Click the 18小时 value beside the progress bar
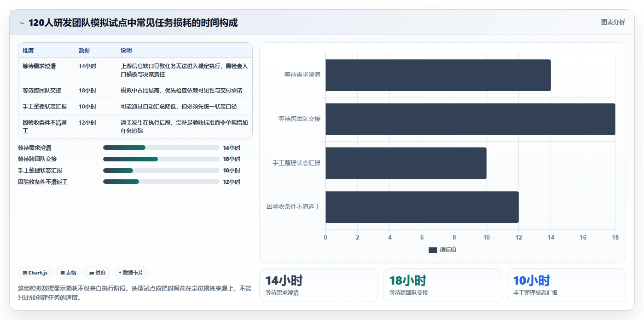The height and width of the screenshot is (320, 644). (x=232, y=159)
